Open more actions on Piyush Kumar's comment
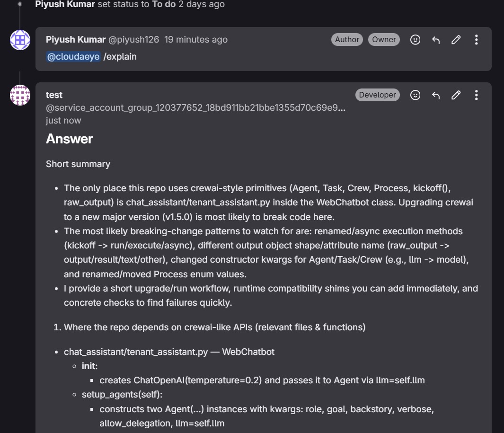This screenshot has width=504, height=433. (x=477, y=40)
